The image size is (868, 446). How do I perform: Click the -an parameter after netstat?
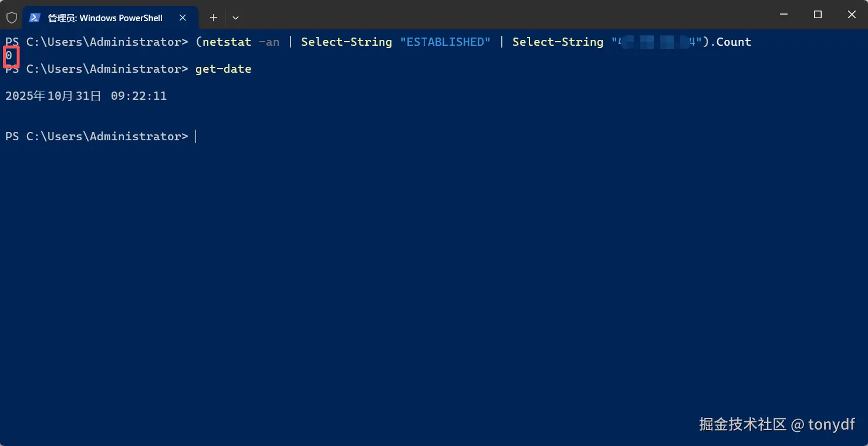tap(269, 42)
